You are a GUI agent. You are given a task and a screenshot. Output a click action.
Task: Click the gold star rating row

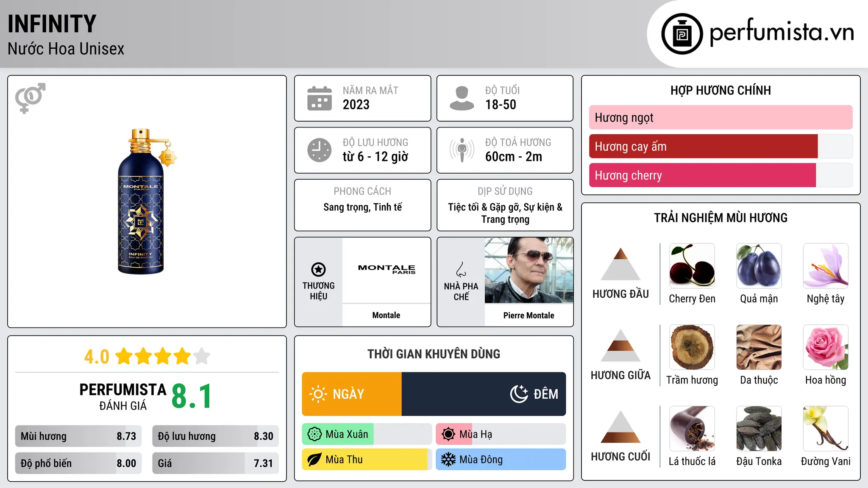[163, 356]
